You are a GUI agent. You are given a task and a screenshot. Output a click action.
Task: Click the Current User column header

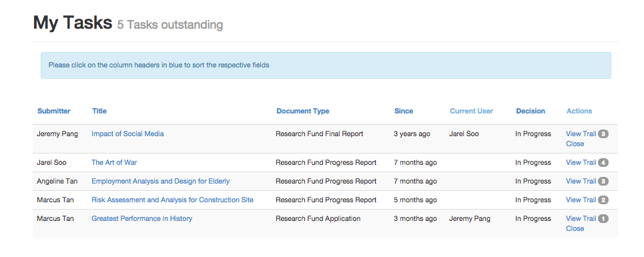pyautogui.click(x=472, y=111)
